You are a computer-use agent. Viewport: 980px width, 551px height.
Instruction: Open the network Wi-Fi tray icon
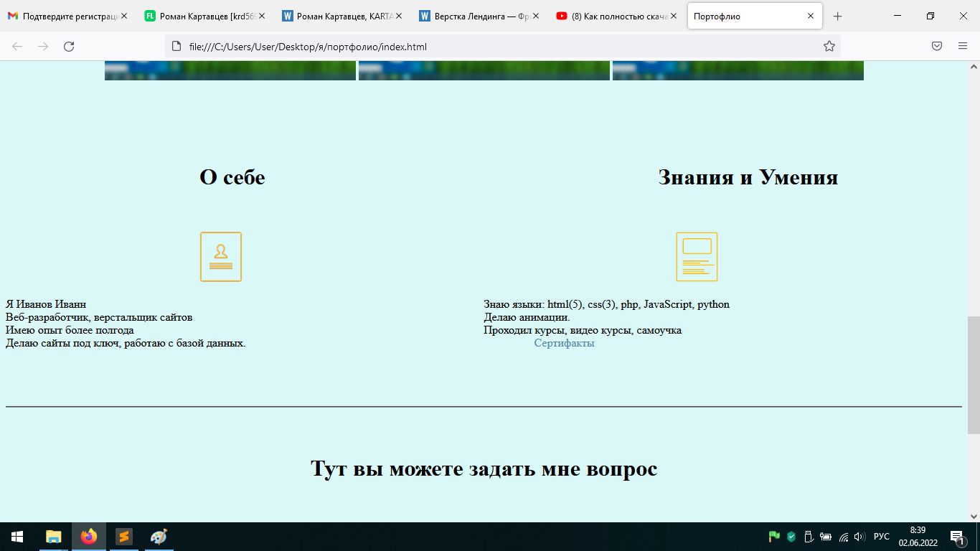(844, 537)
